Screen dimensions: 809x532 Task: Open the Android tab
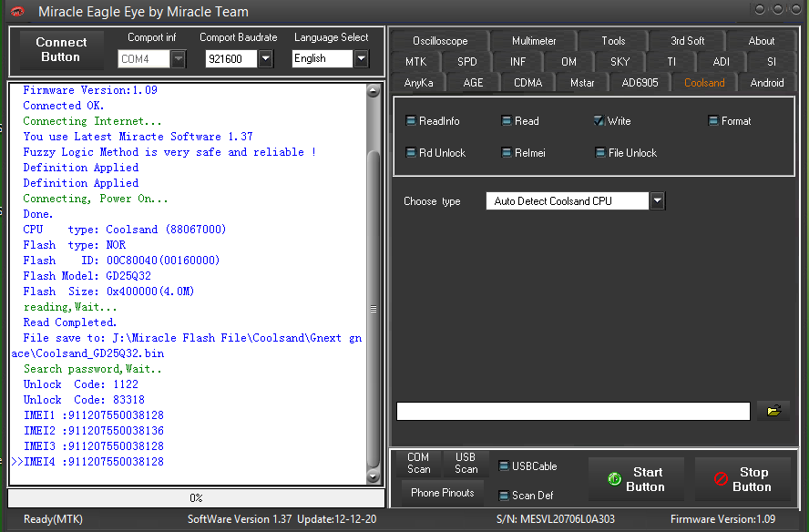tap(767, 83)
